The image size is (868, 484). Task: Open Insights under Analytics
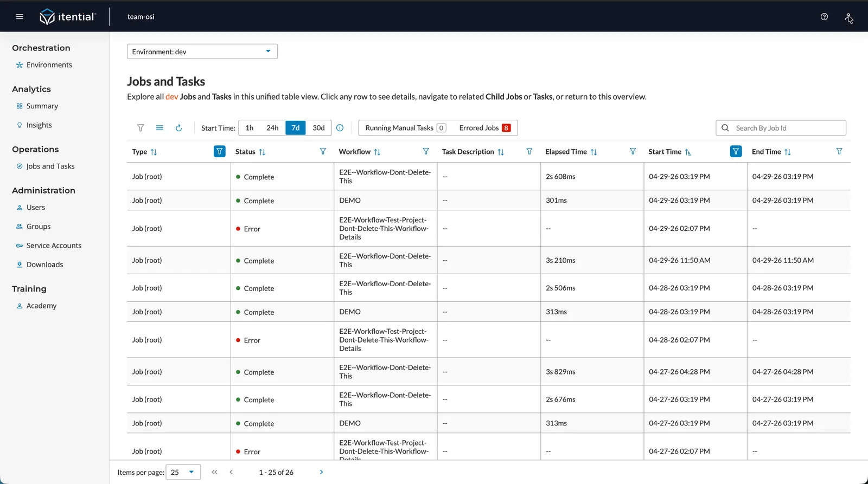[39, 125]
